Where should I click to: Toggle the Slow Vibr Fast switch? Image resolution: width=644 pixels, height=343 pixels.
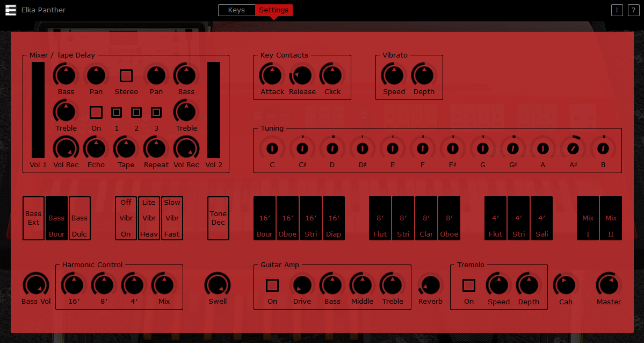click(172, 218)
